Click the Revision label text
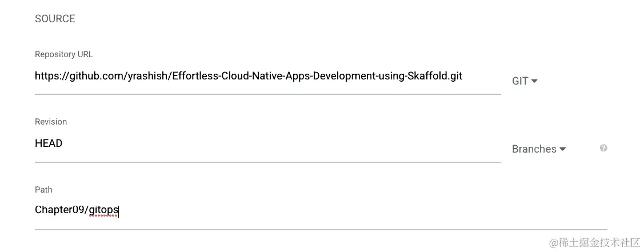The image size is (644, 252). [x=51, y=122]
